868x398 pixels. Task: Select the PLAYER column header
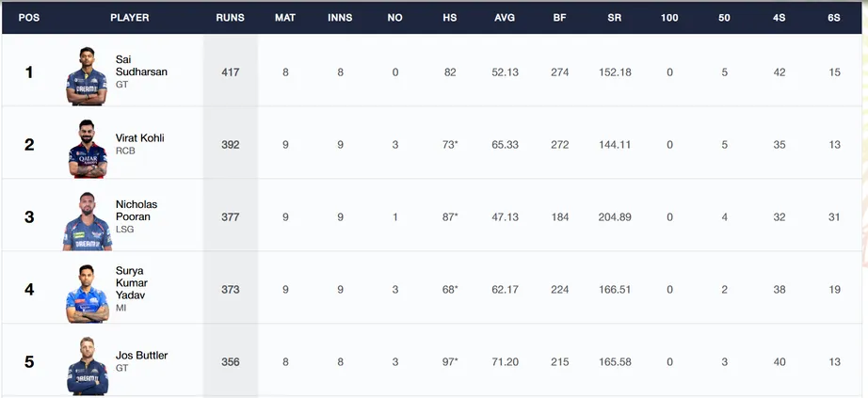pyautogui.click(x=130, y=18)
